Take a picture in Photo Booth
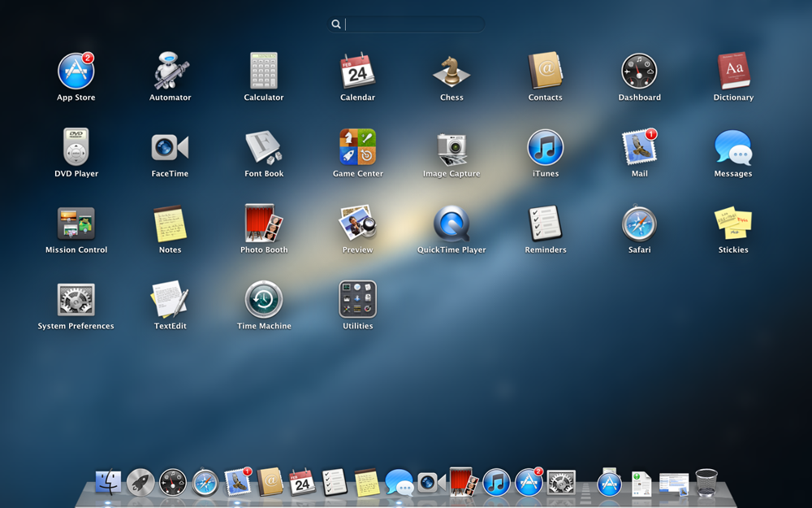 pos(263,221)
